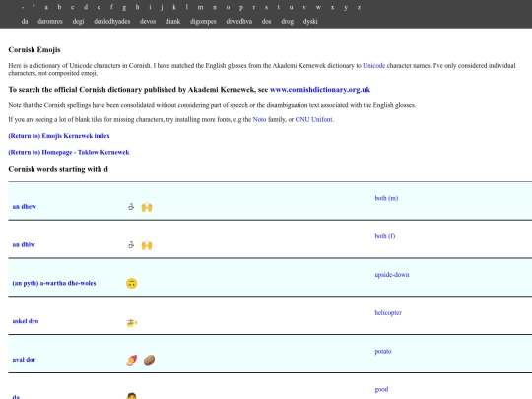Screen dimensions: 532x399
Task: Open the GNU Unifont link
Action: coord(314,119)
